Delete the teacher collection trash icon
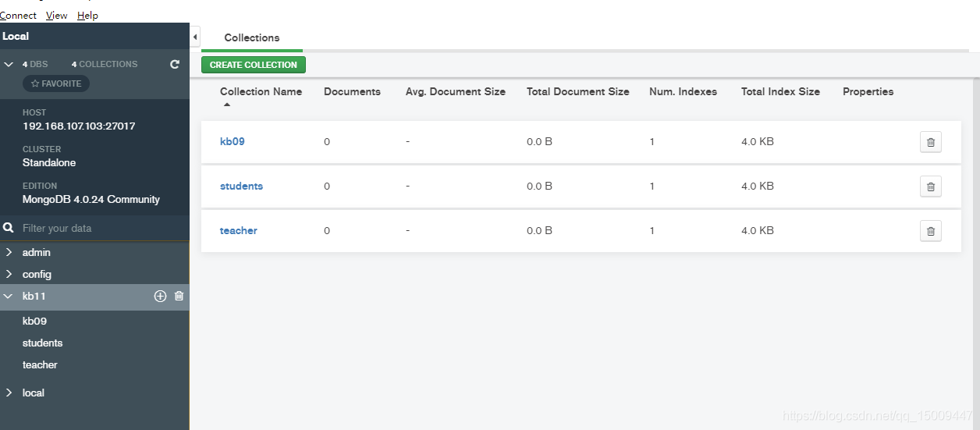This screenshot has height=430, width=980. 930,231
